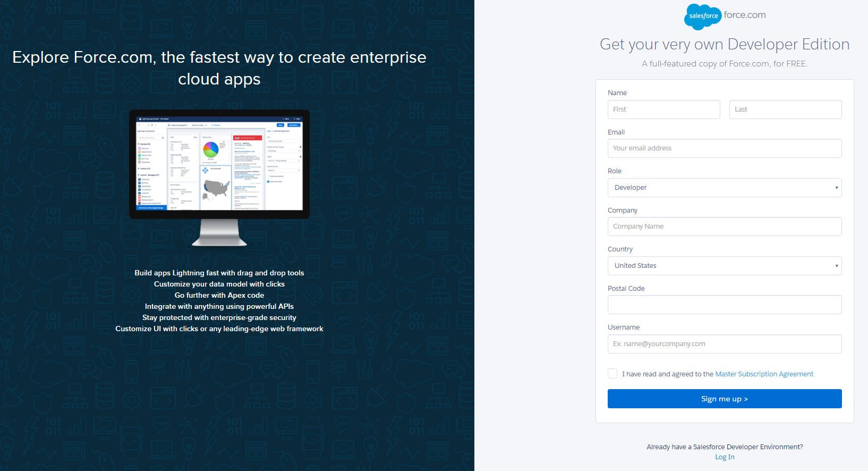The width and height of the screenshot is (868, 471).
Task: Click the Username input field
Action: click(725, 344)
